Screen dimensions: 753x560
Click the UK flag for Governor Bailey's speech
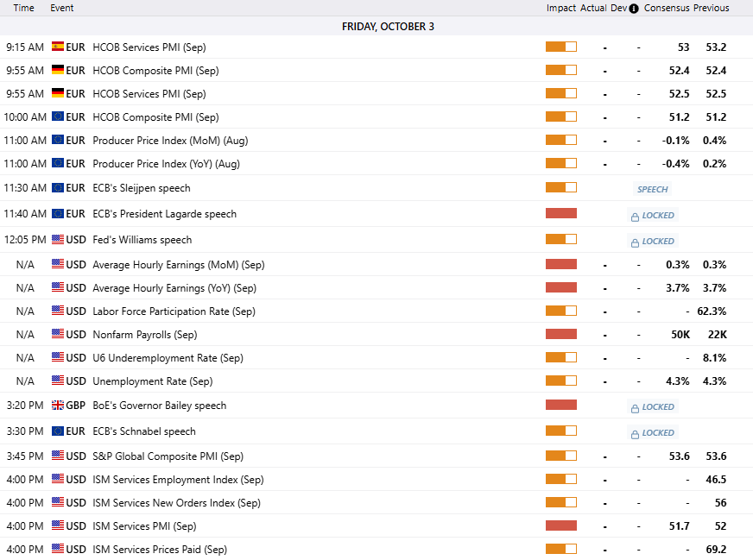click(x=58, y=406)
